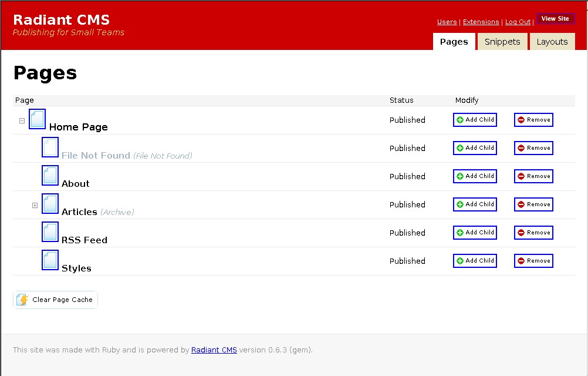588x376 pixels.
Task: Open the Styles page
Action: [x=76, y=268]
